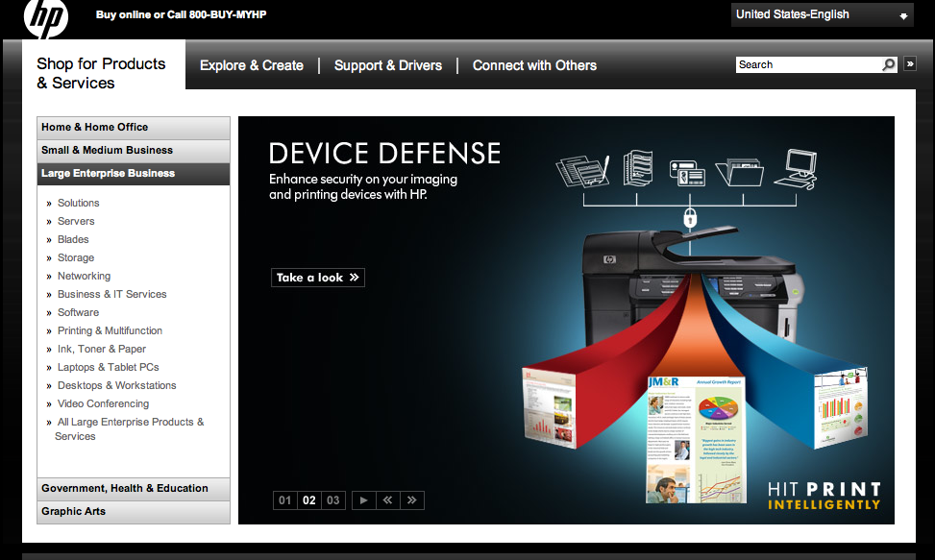Click the file folder outline icon
Viewport: 935px width, 560px height.
click(x=740, y=172)
